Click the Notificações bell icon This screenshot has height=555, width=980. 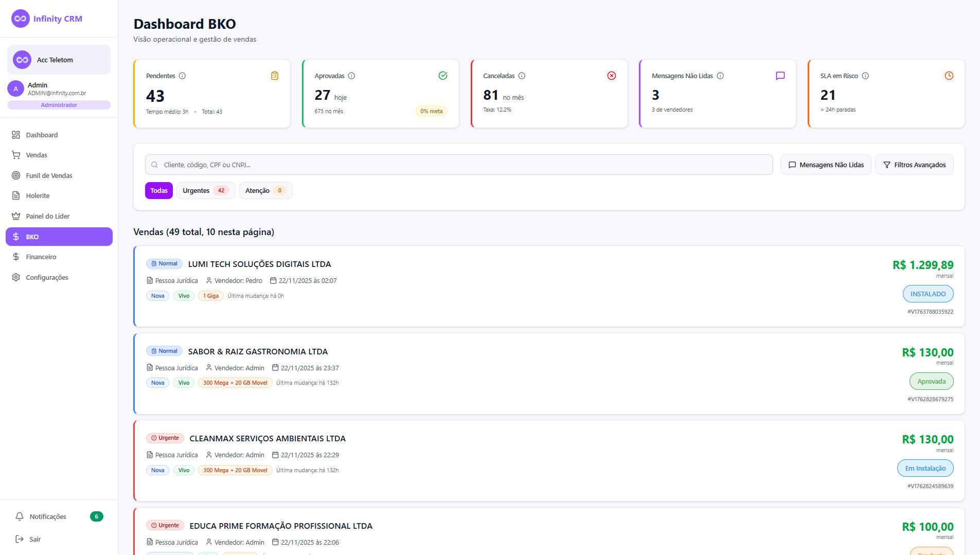[x=20, y=516]
